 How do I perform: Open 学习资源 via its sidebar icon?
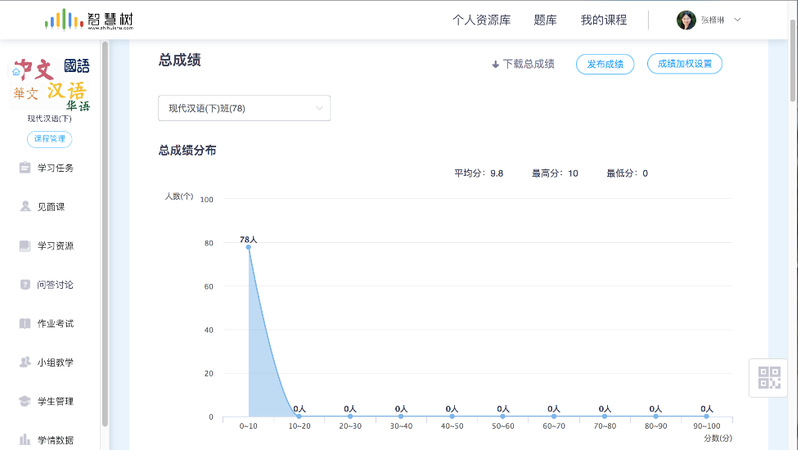25,246
